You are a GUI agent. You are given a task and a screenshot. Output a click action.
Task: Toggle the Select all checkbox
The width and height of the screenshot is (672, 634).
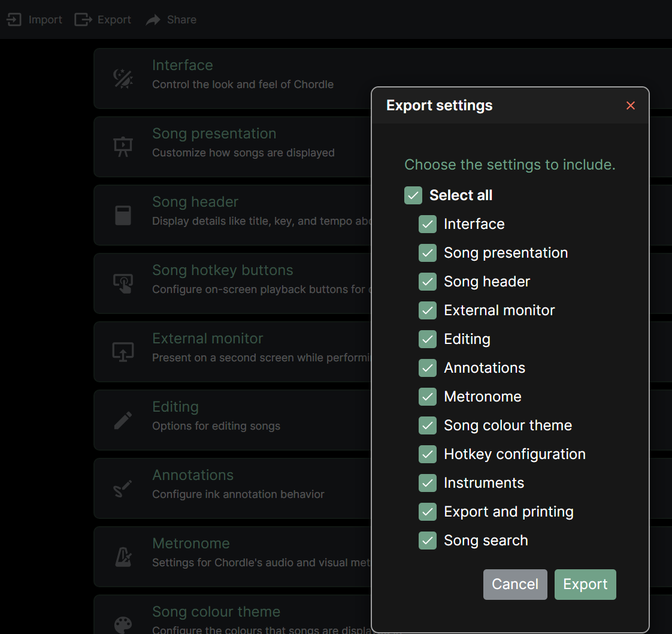point(413,195)
